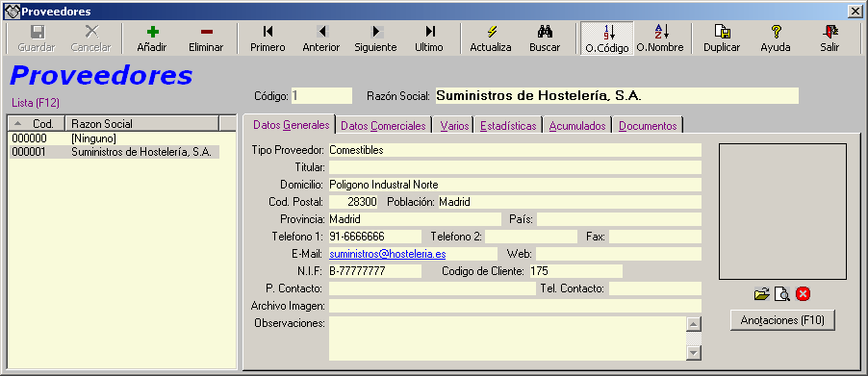Open image file with the folder icon
This screenshot has height=376, width=868.
point(762,294)
